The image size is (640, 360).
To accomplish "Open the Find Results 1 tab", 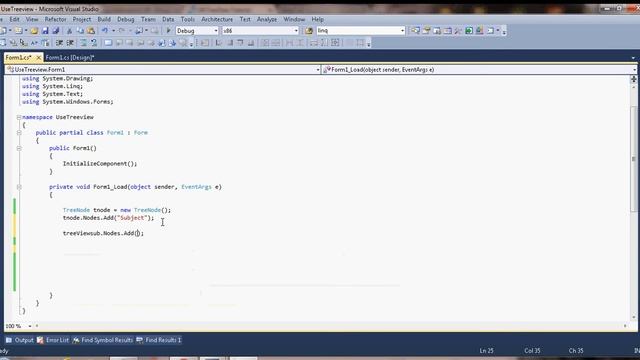I will point(159,340).
